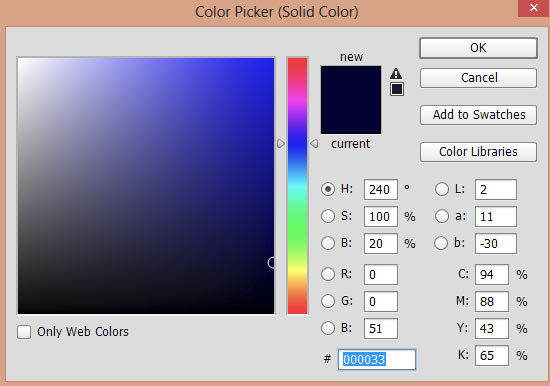Click the H value field showing 240
Image resolution: width=550 pixels, height=386 pixels.
pos(381,189)
